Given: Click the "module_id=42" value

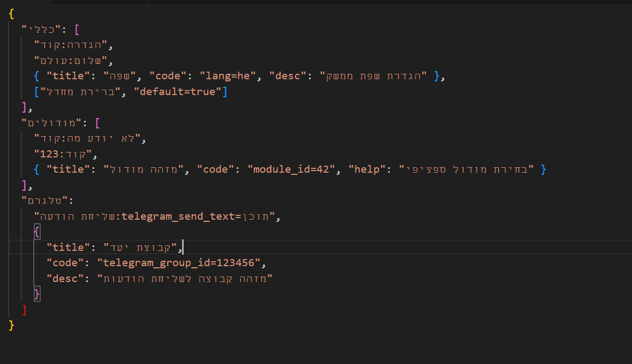Looking at the screenshot, I should point(294,169).
